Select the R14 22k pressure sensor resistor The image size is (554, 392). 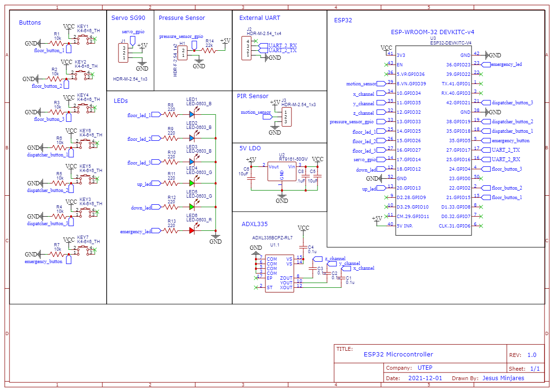point(209,51)
